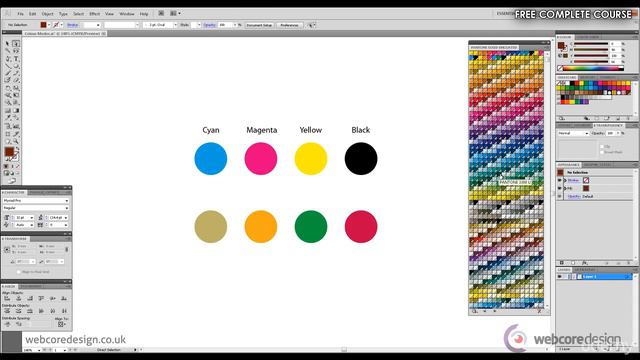Image resolution: width=640 pixels, height=360 pixels.
Task: Enable the Invert Mask checkbox
Action: (x=602, y=152)
